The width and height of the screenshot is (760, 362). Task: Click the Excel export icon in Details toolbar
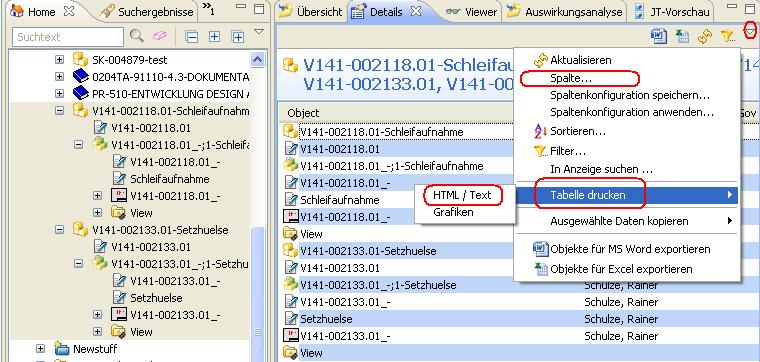[x=682, y=36]
